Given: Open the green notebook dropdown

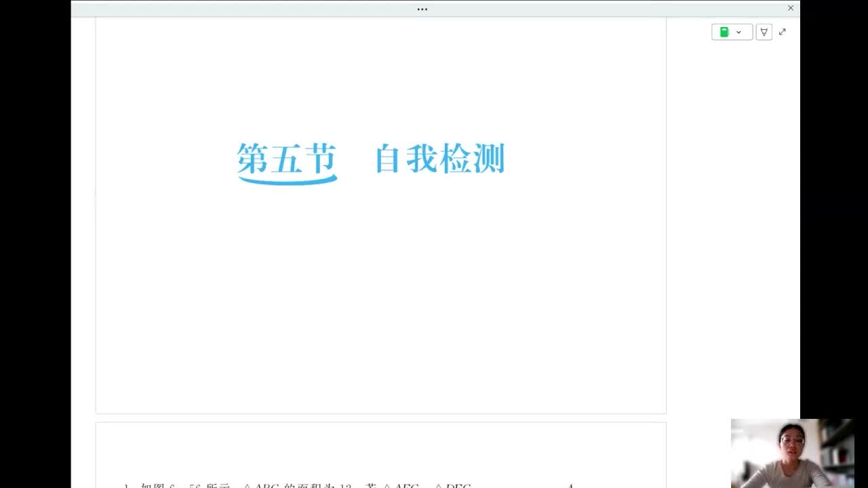Looking at the screenshot, I should (732, 32).
